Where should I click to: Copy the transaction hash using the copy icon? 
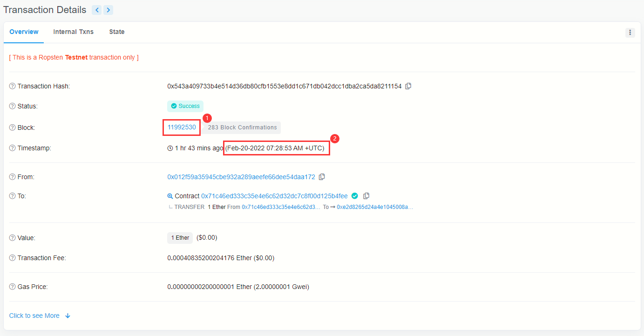(408, 86)
